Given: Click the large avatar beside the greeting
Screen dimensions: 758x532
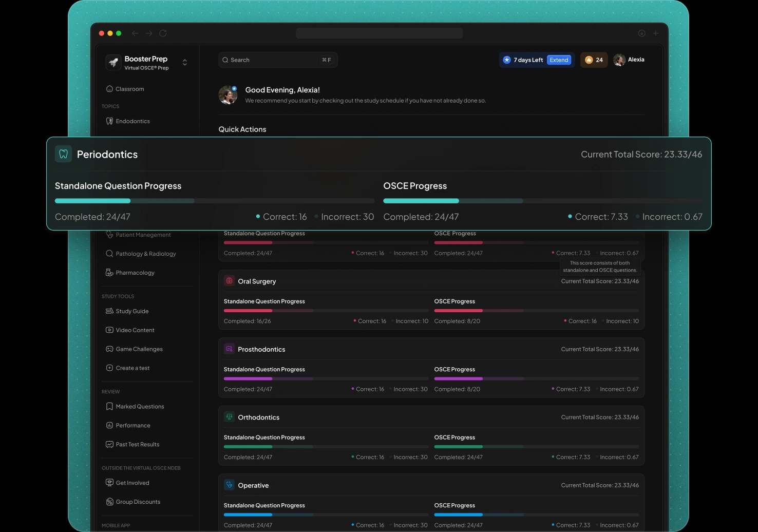Looking at the screenshot, I should [x=228, y=95].
